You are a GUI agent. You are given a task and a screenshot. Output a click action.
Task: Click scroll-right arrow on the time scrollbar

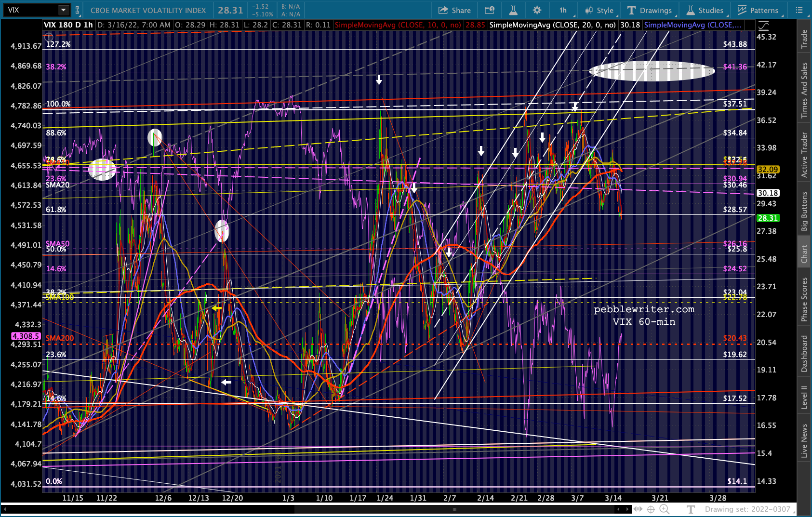point(628,509)
